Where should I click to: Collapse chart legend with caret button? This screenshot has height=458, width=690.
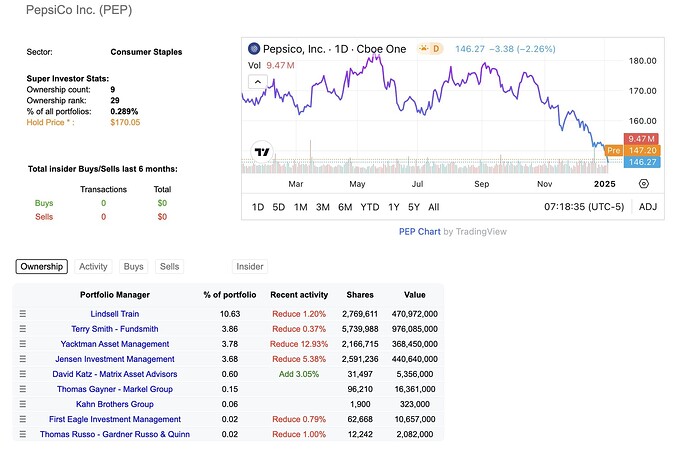(258, 82)
